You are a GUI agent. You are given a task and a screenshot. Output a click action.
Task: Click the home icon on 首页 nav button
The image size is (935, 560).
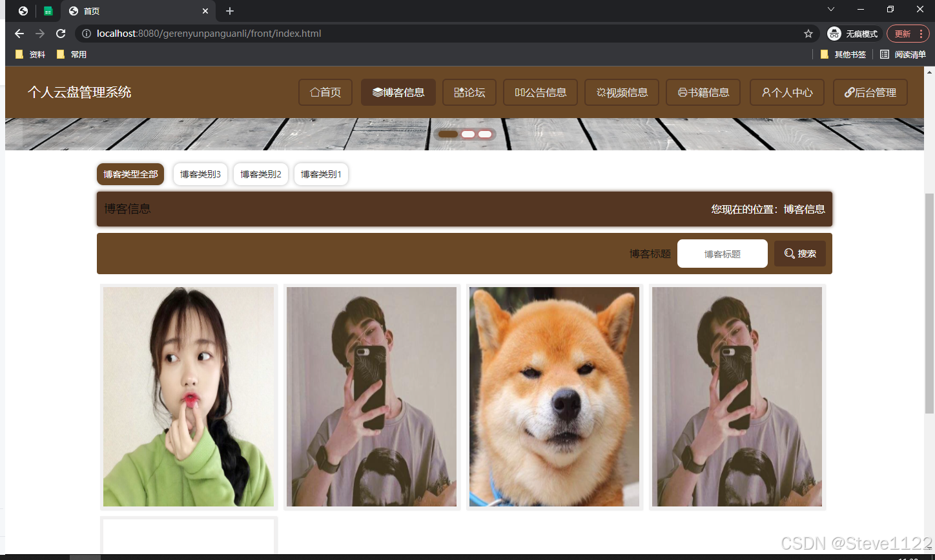click(314, 92)
